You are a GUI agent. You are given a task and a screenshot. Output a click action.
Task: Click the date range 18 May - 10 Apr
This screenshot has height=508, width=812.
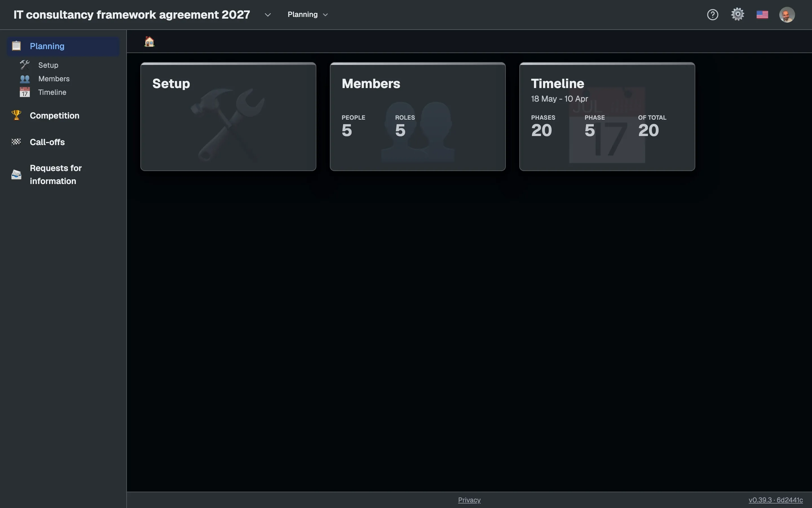click(x=559, y=99)
